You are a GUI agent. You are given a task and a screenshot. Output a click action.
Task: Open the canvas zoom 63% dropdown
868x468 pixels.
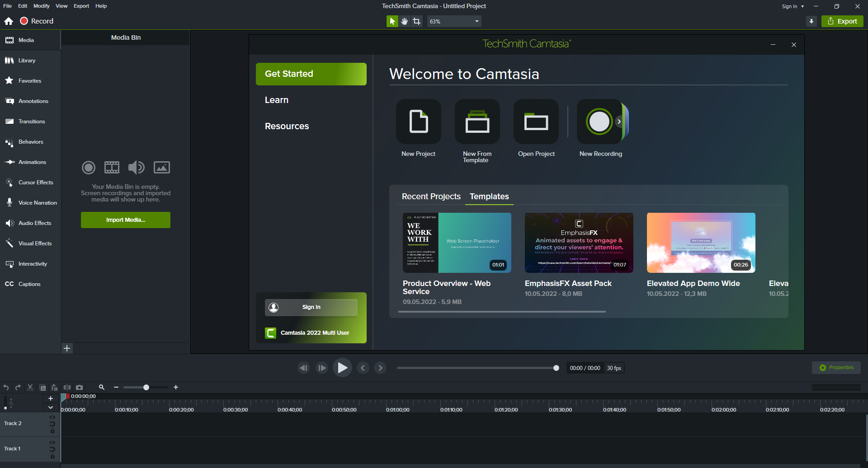pyautogui.click(x=454, y=21)
